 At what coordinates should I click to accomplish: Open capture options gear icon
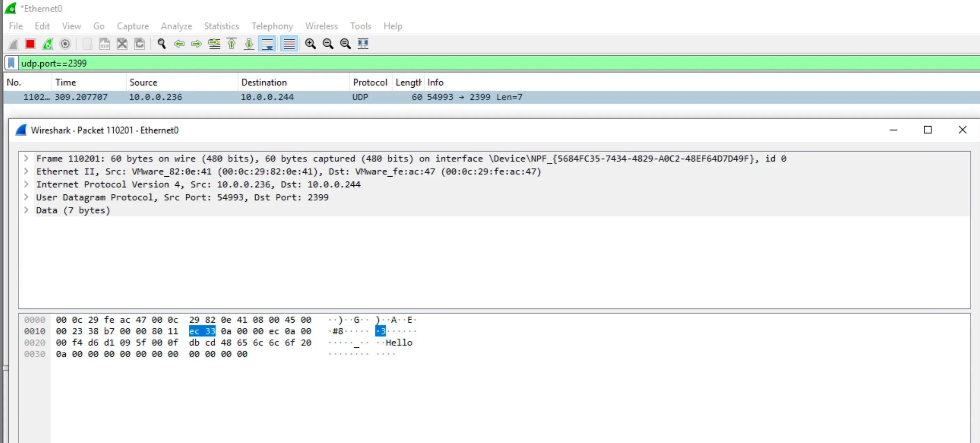(65, 44)
